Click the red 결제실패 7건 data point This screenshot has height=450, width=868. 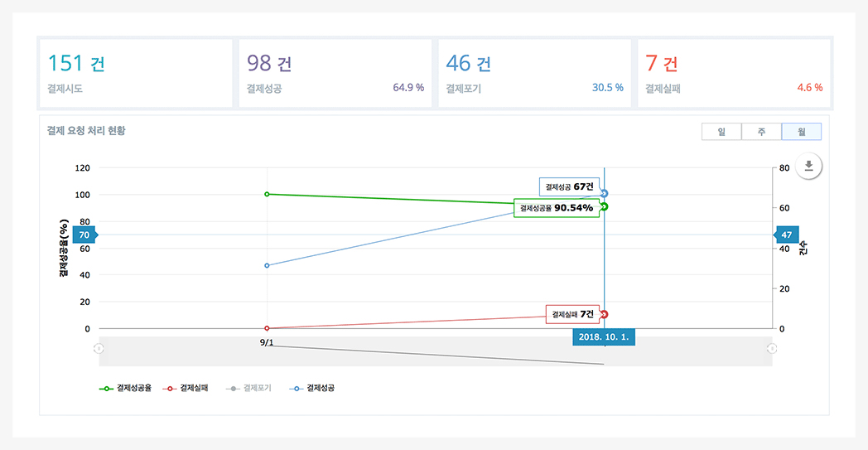point(605,315)
